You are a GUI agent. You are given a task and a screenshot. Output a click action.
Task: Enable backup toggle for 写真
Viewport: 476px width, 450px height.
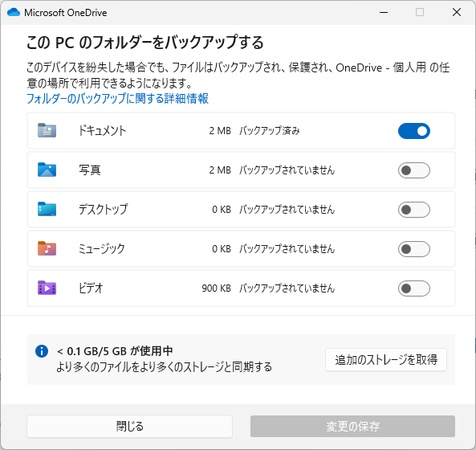(414, 170)
